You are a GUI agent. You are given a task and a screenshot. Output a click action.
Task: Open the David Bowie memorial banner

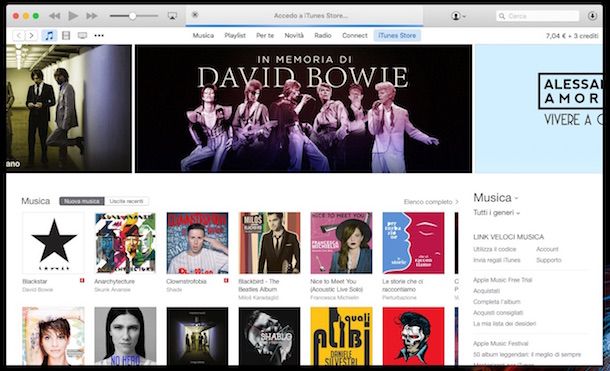[303, 108]
